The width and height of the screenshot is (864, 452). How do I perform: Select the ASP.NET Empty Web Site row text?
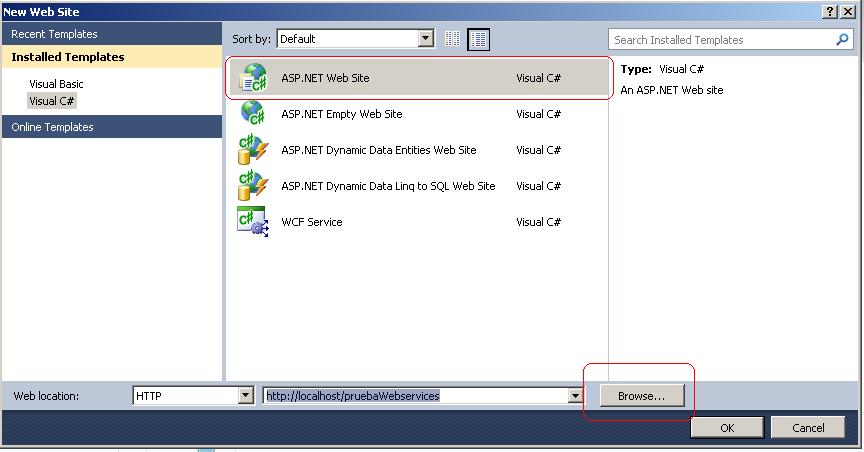pyautogui.click(x=342, y=114)
